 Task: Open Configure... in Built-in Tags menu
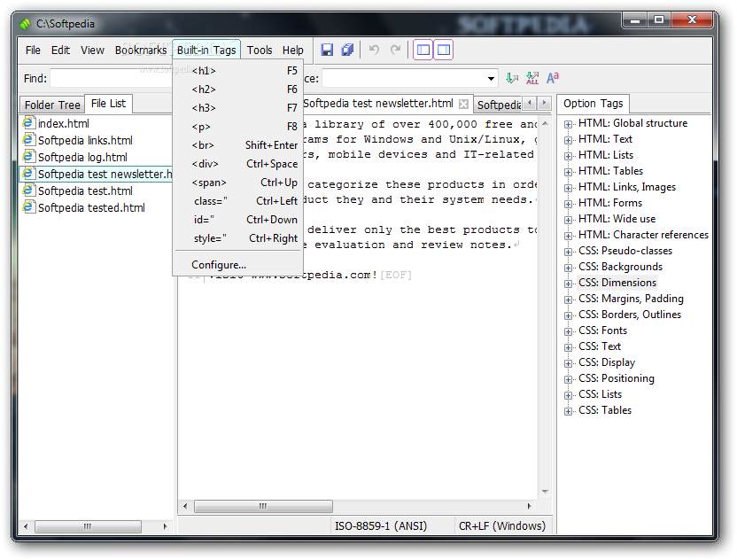point(237,265)
